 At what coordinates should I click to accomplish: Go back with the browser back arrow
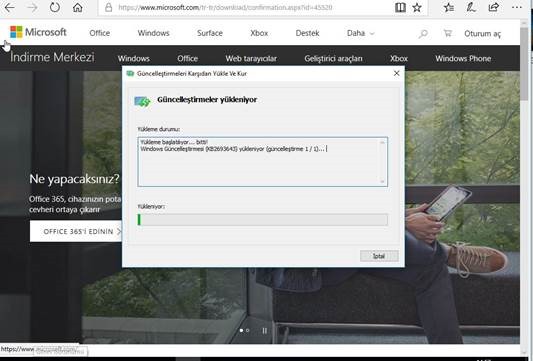point(10,7)
